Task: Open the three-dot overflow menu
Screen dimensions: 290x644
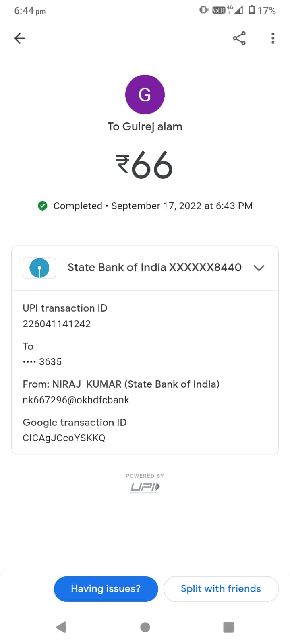Action: click(273, 38)
